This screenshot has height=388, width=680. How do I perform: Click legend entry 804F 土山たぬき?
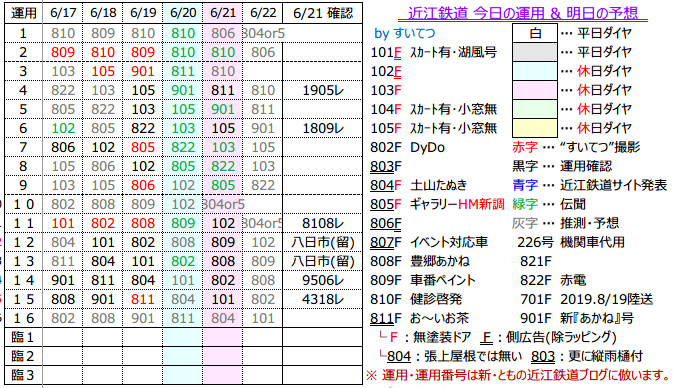click(418, 186)
